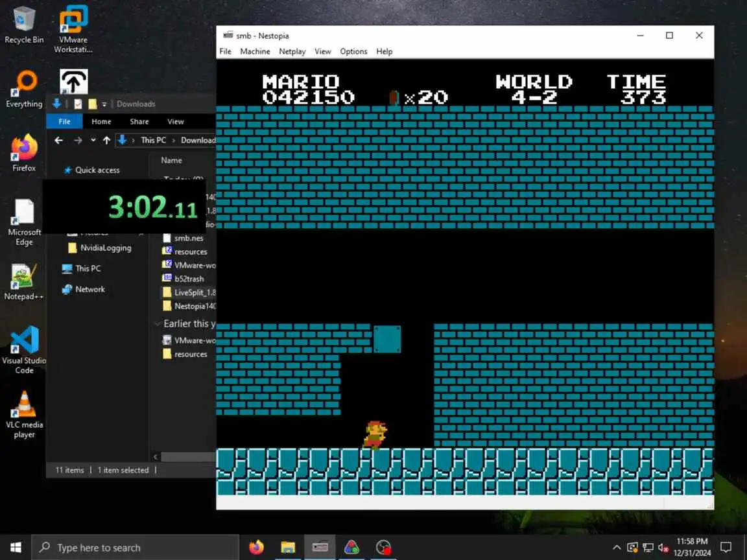Show hidden system tray icons
The image size is (747, 560).
tap(617, 548)
